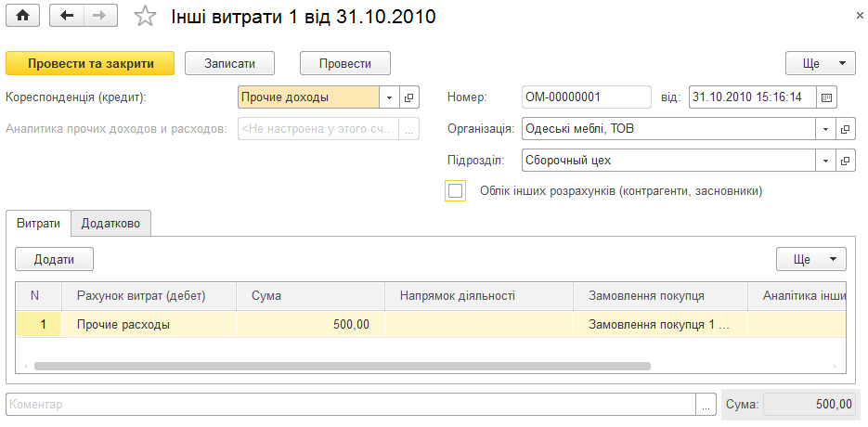The image size is (868, 427).
Task: Select the Прочие расходы cell
Action: (x=149, y=325)
